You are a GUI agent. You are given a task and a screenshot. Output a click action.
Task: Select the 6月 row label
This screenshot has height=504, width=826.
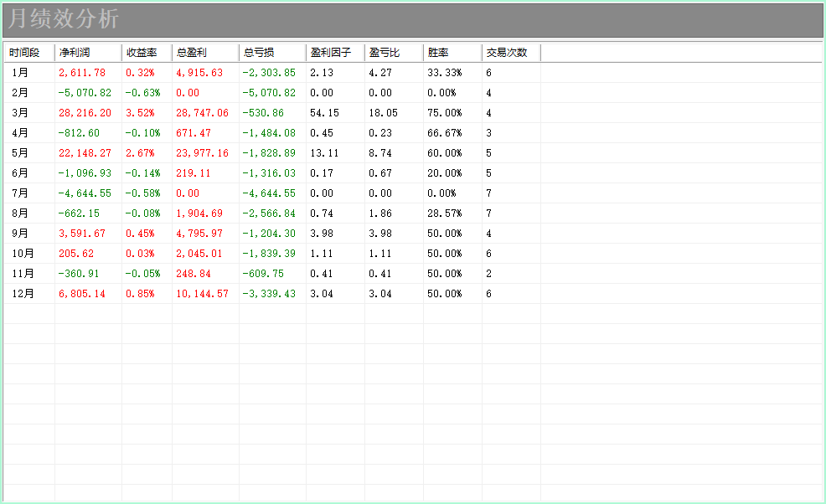(20, 172)
